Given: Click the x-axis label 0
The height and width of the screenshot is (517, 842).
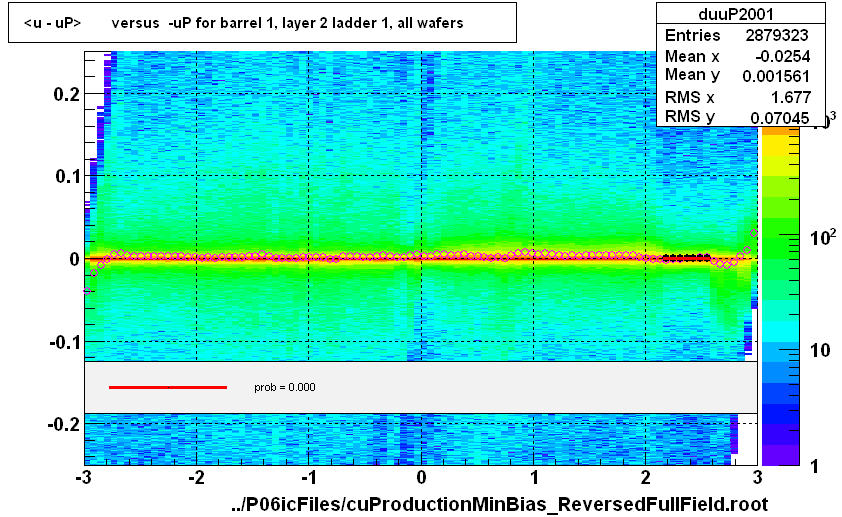Looking at the screenshot, I should pyautogui.click(x=421, y=477).
